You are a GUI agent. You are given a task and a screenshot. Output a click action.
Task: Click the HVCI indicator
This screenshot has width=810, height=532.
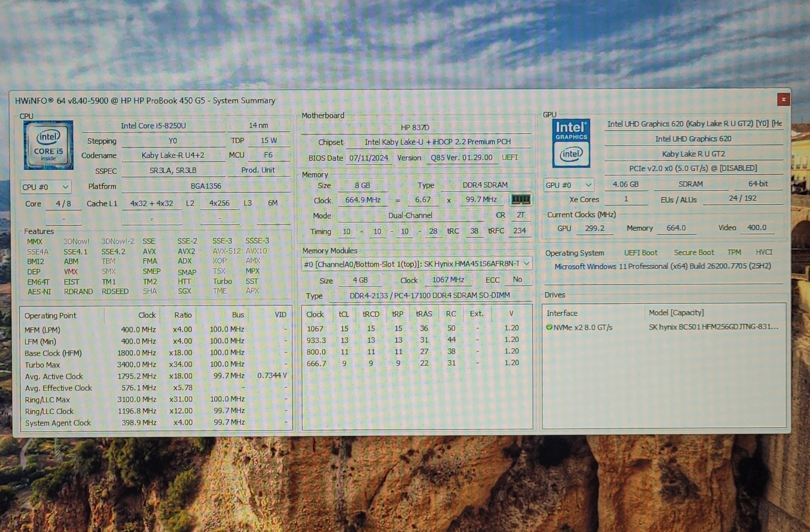coord(764,252)
